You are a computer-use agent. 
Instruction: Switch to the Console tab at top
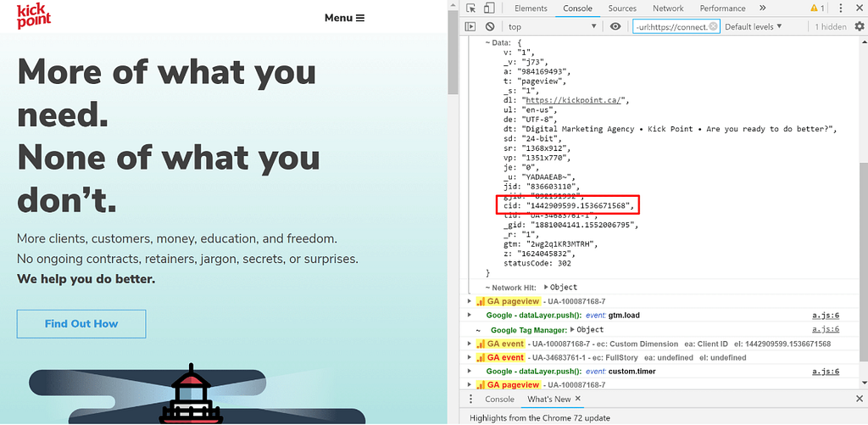(577, 8)
